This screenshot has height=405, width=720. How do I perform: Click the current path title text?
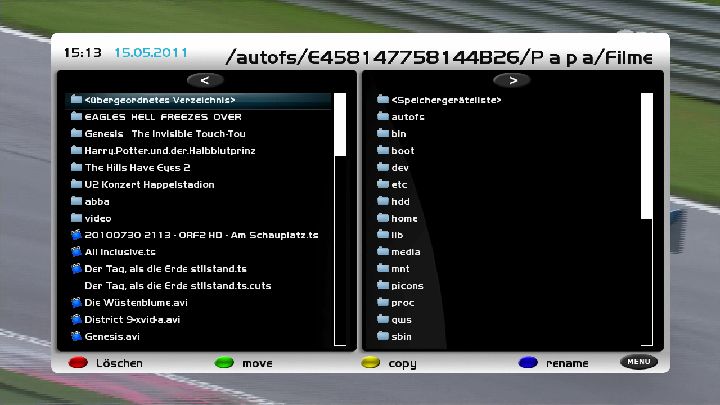click(439, 56)
